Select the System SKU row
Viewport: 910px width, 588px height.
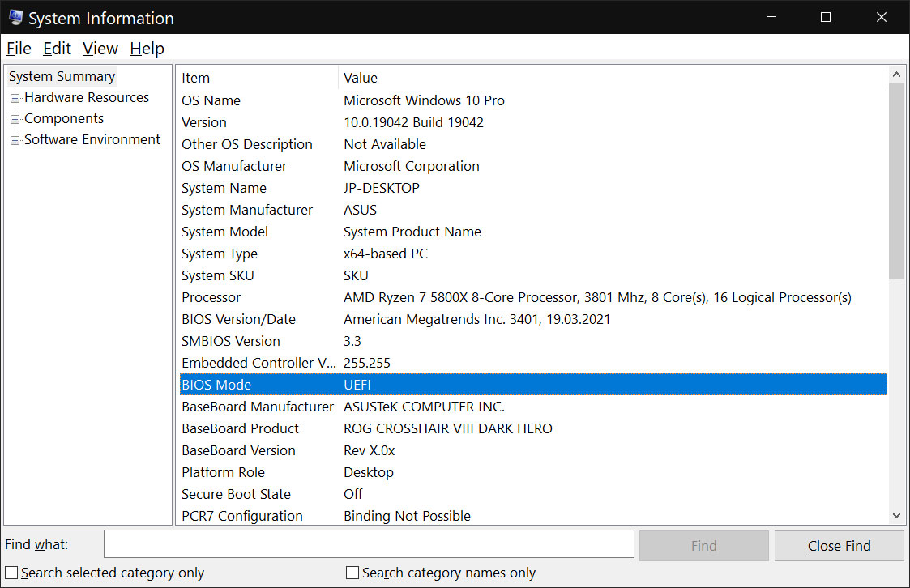coord(533,275)
